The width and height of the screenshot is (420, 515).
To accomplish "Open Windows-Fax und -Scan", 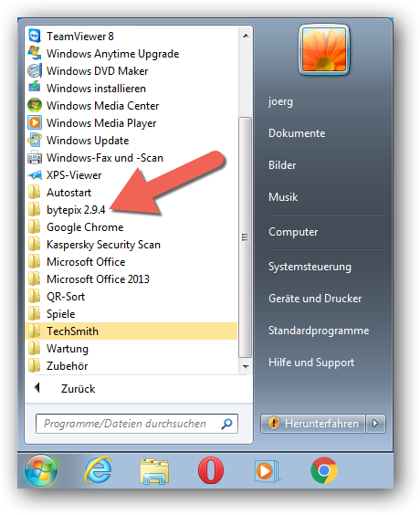I will [x=131, y=158].
